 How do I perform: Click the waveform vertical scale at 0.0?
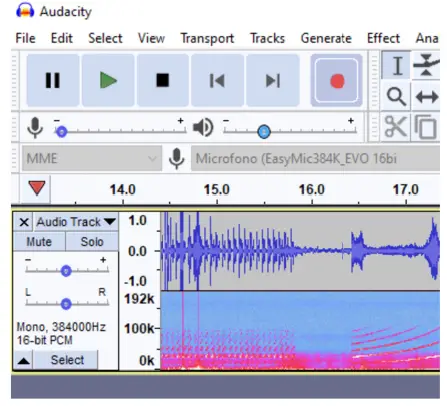pyautogui.click(x=137, y=251)
